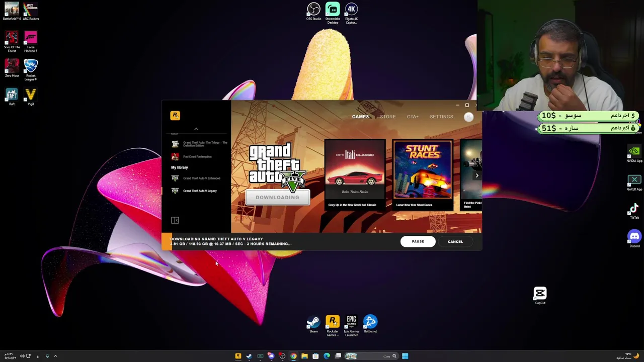Click the My library heading
Screen dimensions: 644x362
(180, 167)
